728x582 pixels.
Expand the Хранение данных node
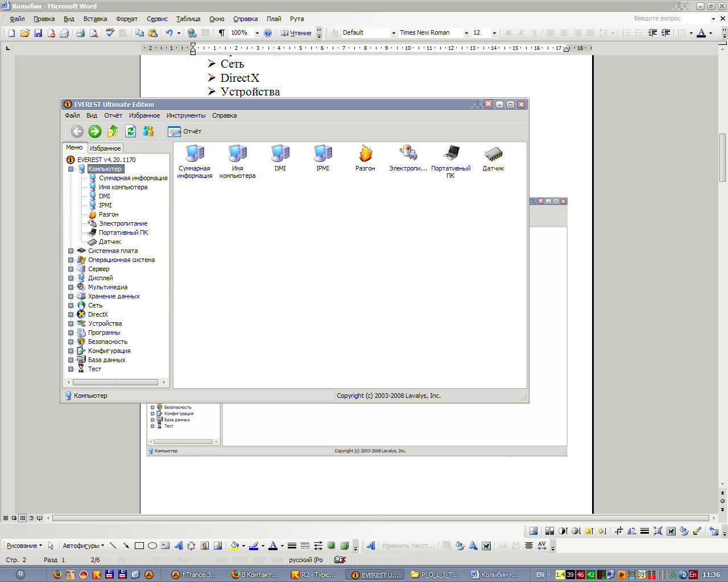click(x=71, y=296)
